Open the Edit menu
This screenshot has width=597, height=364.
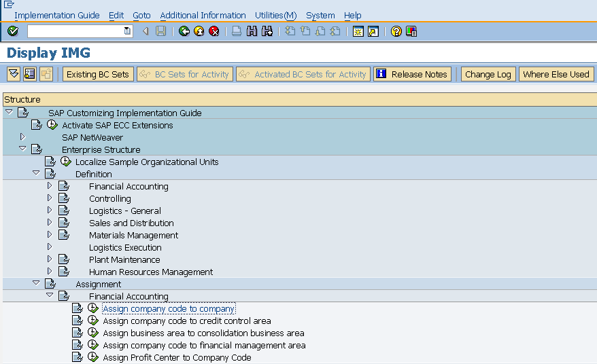(116, 15)
